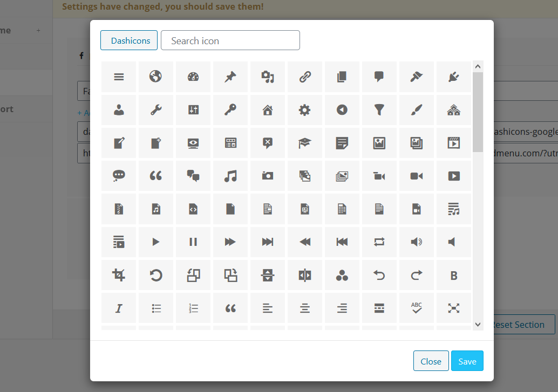Choose the align center dashicon
This screenshot has width=558, height=392.
click(x=304, y=308)
